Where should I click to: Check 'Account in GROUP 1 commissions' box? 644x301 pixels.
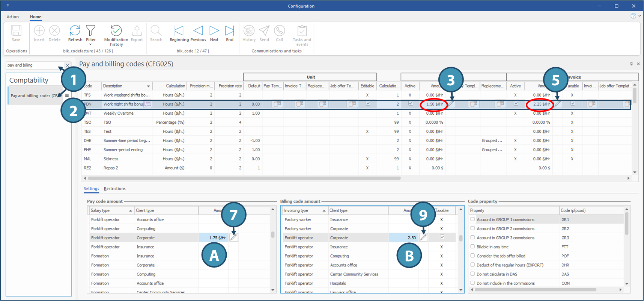[472, 219]
